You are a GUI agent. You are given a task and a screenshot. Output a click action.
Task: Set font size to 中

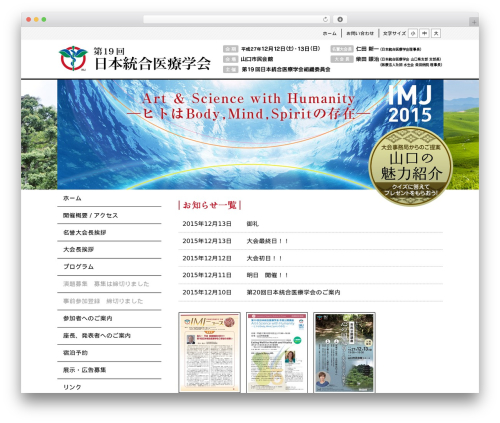coord(424,33)
